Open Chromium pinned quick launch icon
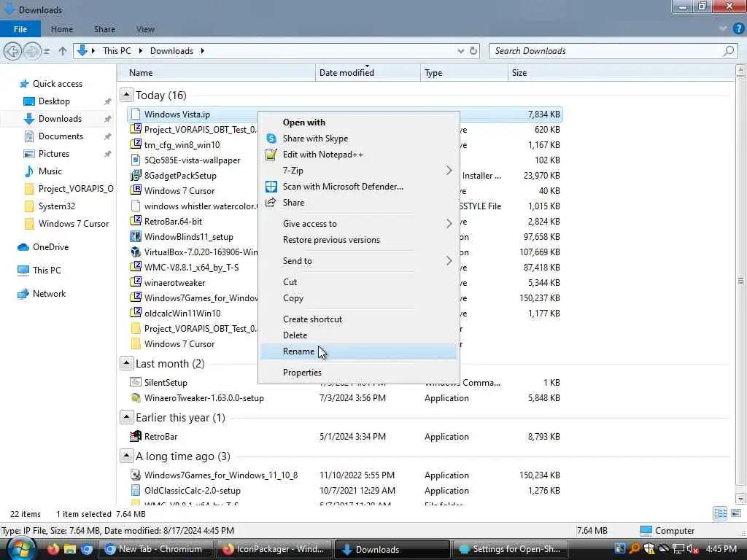Image resolution: width=747 pixels, height=560 pixels. pyautogui.click(x=87, y=549)
